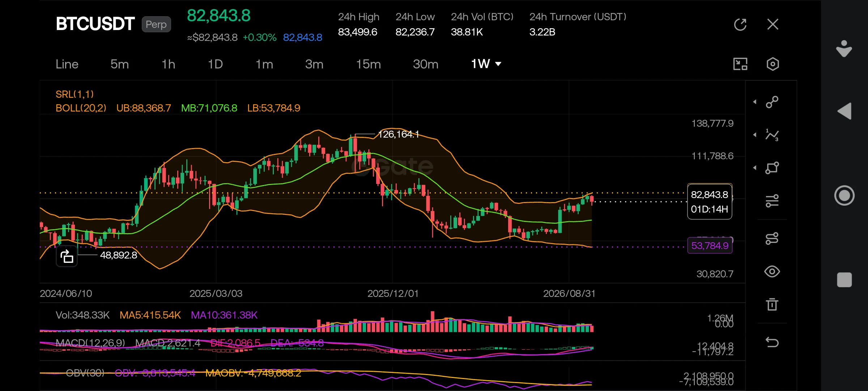Tap the 126,164.1 high price marker
Screen dimensions: 868x391
(x=399, y=134)
